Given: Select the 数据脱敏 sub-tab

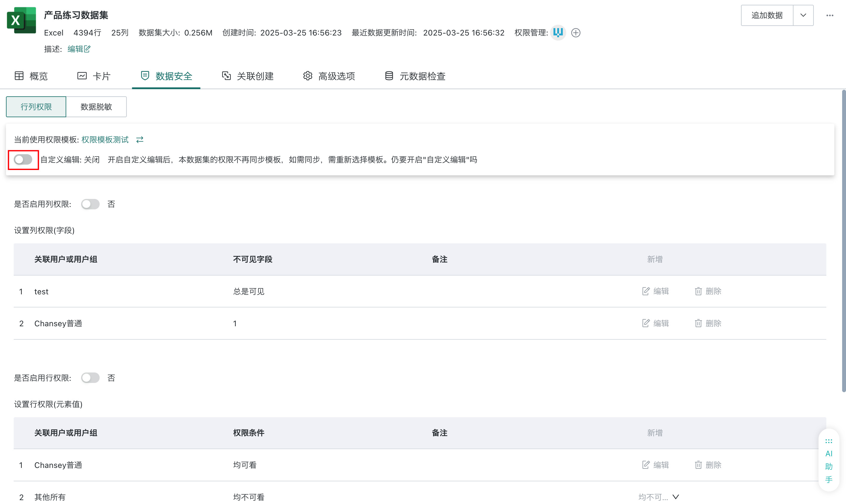Looking at the screenshot, I should [96, 107].
